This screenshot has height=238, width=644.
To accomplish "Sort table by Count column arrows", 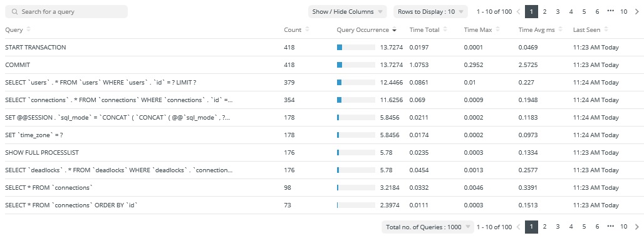I will (x=307, y=29).
